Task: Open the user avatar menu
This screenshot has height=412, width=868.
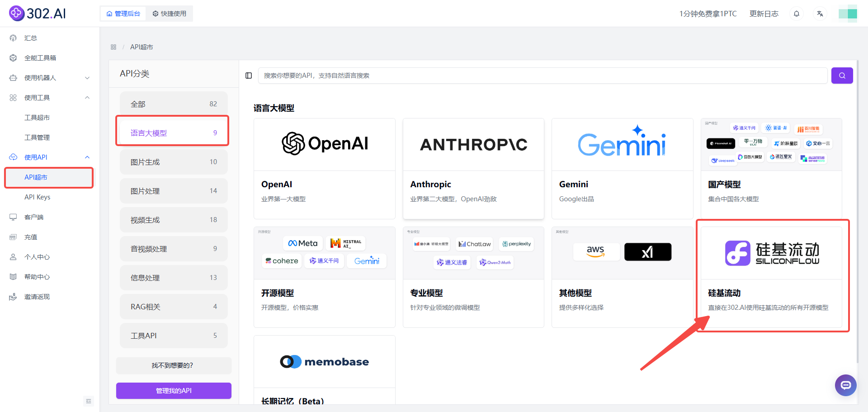Action: coord(848,14)
